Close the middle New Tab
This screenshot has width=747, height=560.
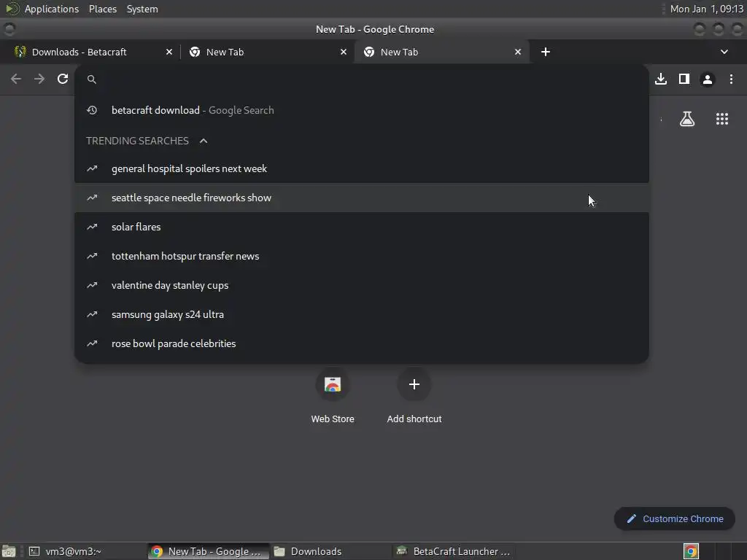coord(344,52)
